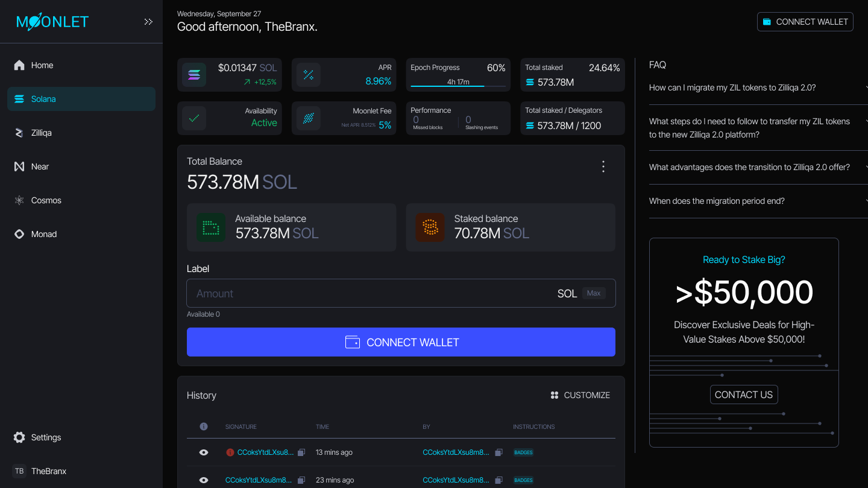Viewport: 868px width, 488px height.
Task: Click the SIGNATURE column header
Action: click(x=241, y=426)
